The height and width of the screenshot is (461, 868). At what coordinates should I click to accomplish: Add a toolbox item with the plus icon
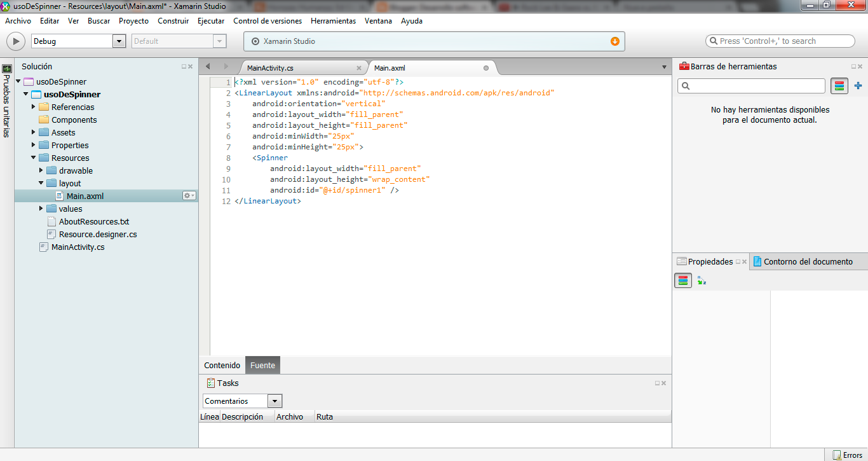858,85
